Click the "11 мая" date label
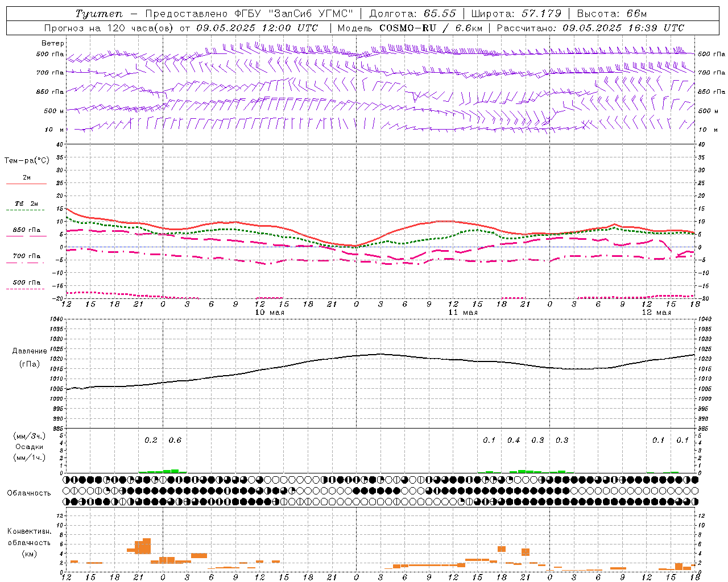 (x=463, y=313)
